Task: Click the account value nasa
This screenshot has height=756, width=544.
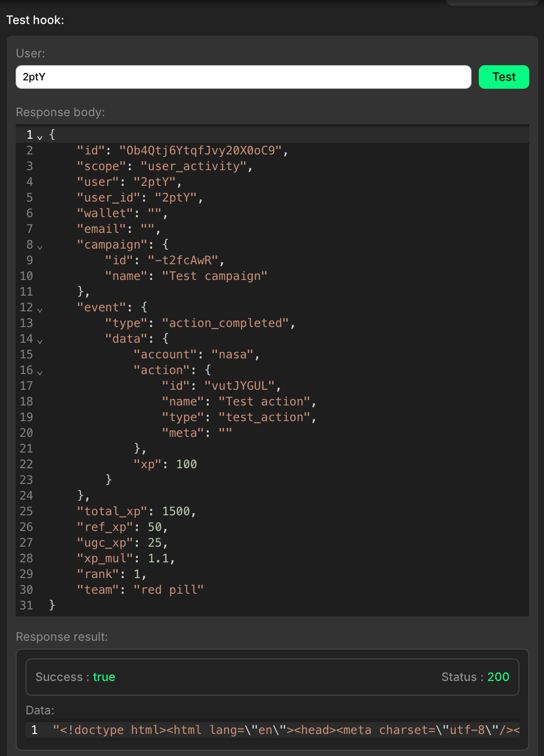Action: click(233, 354)
